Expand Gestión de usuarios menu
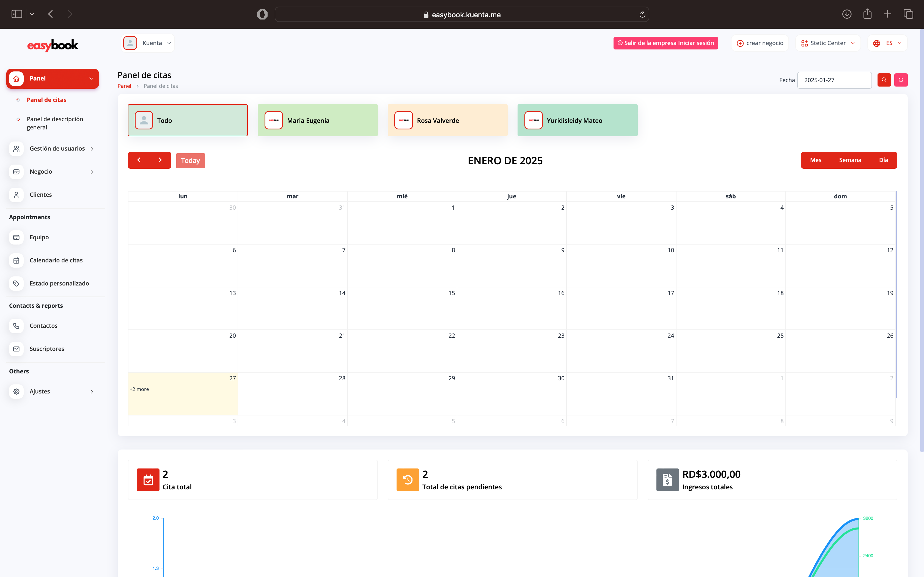This screenshot has width=924, height=577. pyautogui.click(x=57, y=148)
